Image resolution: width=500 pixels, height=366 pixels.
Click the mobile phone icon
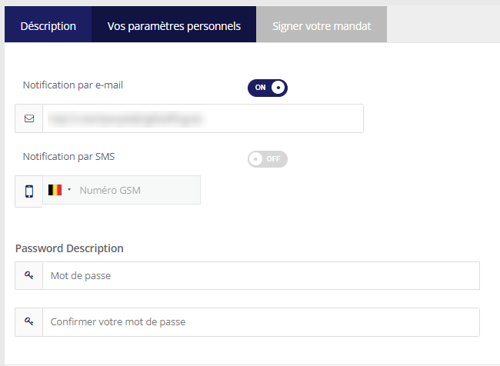click(x=29, y=191)
